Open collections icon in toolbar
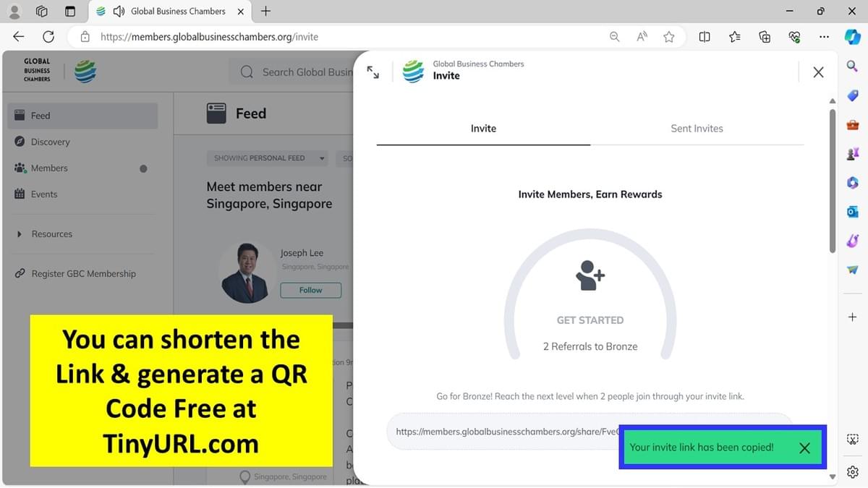 (x=765, y=37)
